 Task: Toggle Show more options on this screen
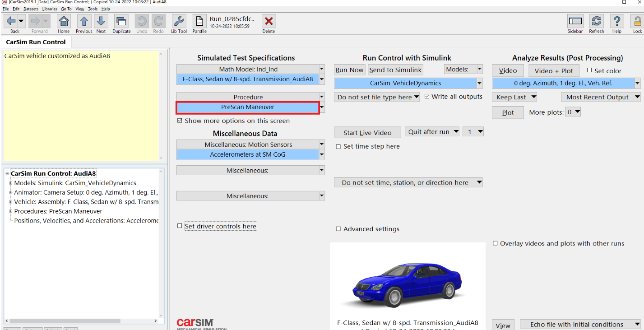click(x=180, y=121)
